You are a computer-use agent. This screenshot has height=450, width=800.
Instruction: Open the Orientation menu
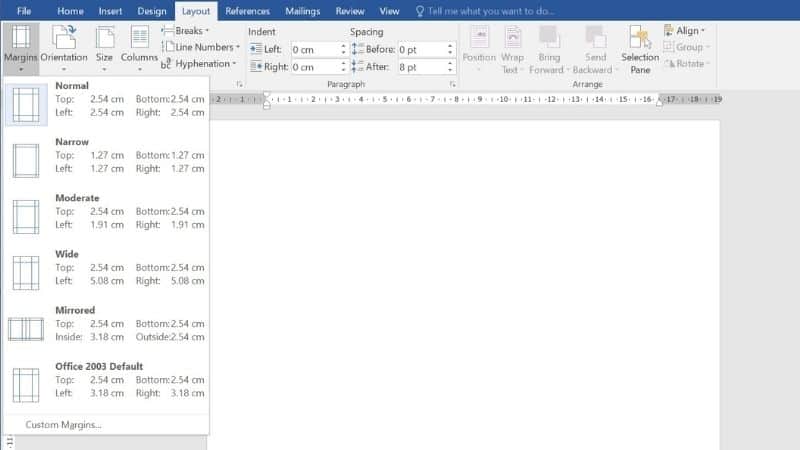coord(64,48)
